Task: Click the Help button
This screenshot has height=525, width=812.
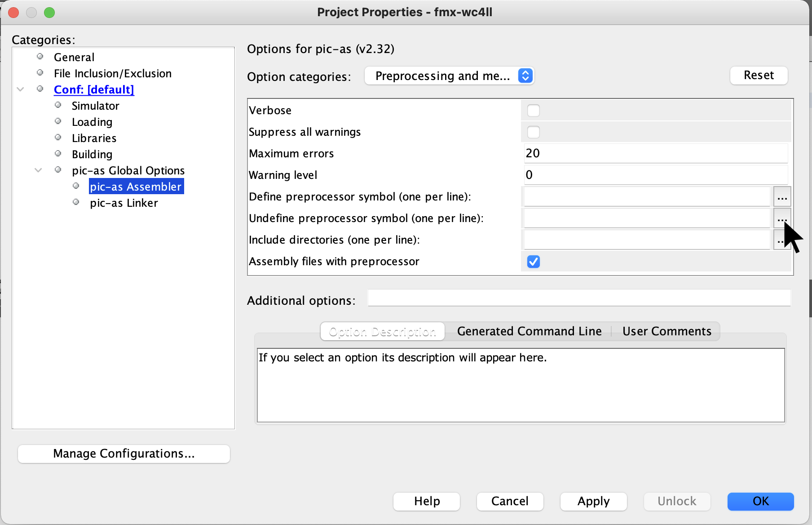Action: pos(427,501)
